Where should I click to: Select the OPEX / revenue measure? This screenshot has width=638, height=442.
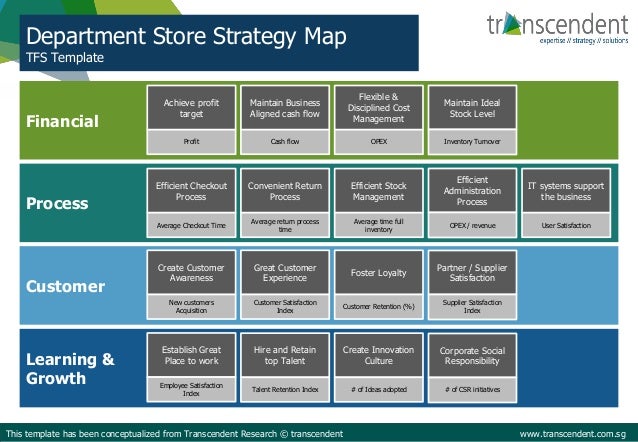pyautogui.click(x=472, y=225)
